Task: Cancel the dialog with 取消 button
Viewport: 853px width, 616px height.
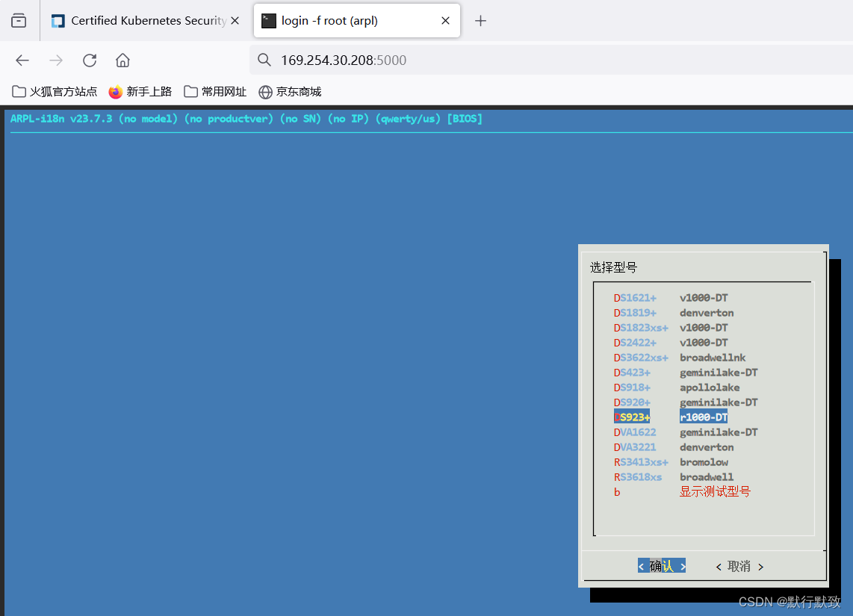Action: 739,567
